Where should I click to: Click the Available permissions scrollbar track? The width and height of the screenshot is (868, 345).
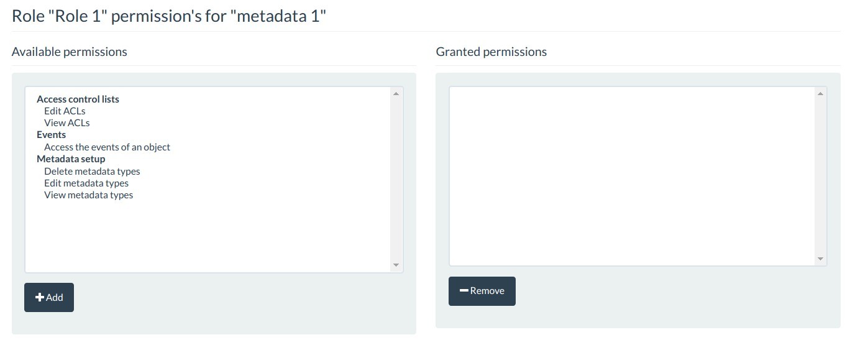396,180
